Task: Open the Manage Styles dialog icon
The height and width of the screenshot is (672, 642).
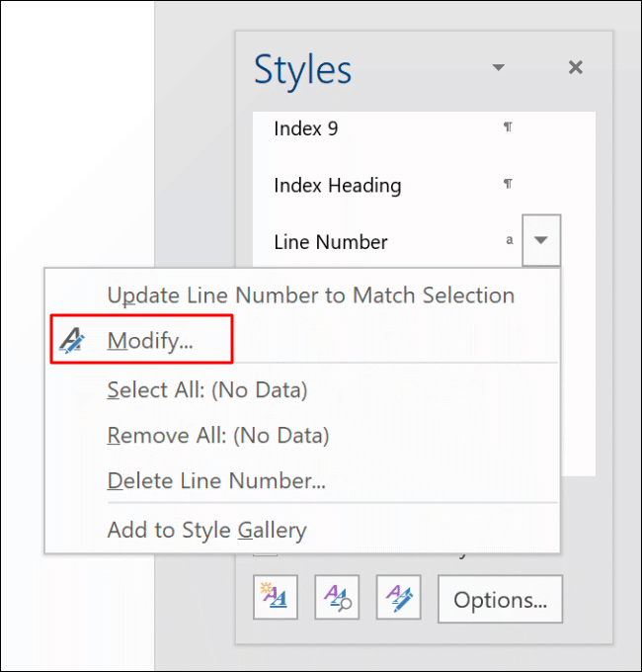Action: 398,598
